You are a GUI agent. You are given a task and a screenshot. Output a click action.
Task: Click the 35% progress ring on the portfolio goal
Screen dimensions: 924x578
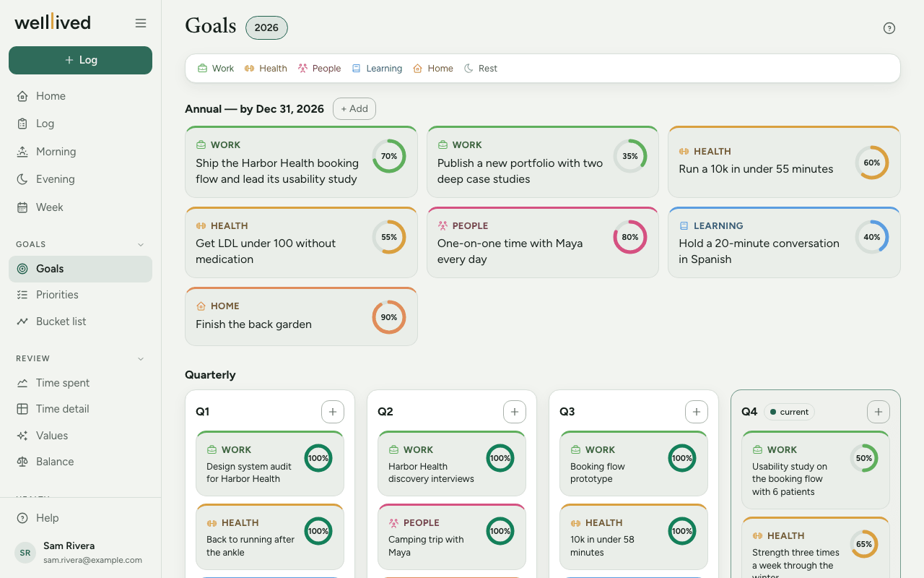tap(630, 156)
